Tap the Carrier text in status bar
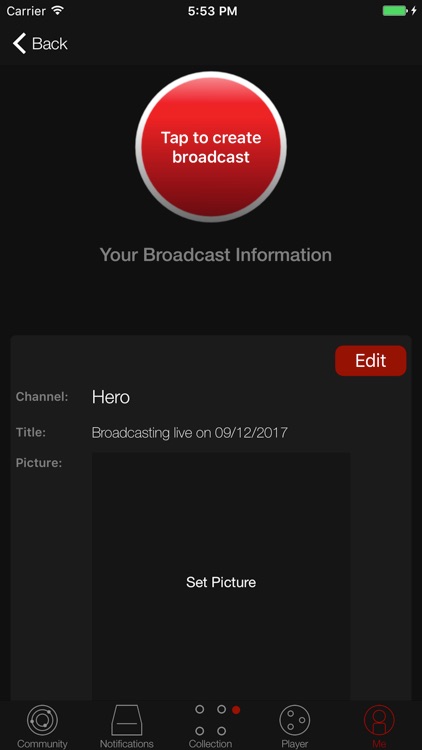 pos(26,11)
